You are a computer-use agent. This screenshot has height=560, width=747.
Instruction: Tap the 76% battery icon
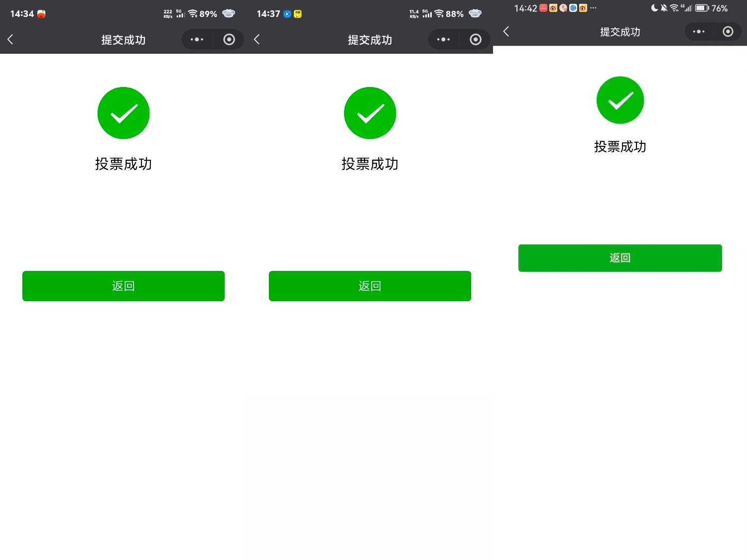click(702, 8)
